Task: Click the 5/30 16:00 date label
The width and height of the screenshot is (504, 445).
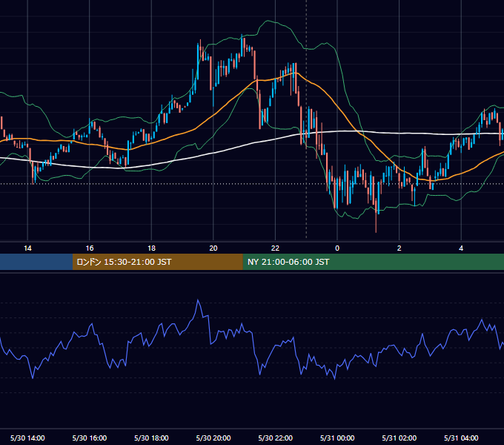Action: pos(90,438)
